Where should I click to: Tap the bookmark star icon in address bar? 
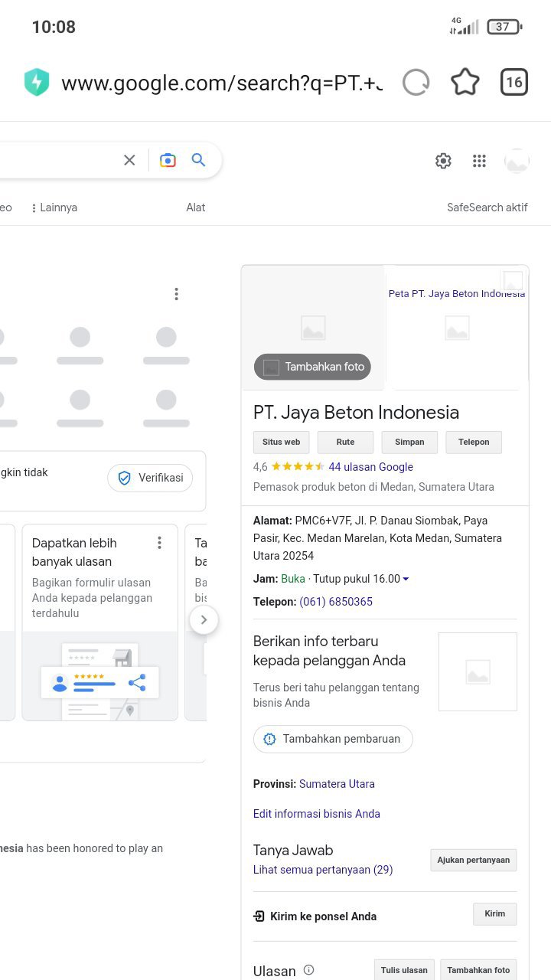point(465,82)
